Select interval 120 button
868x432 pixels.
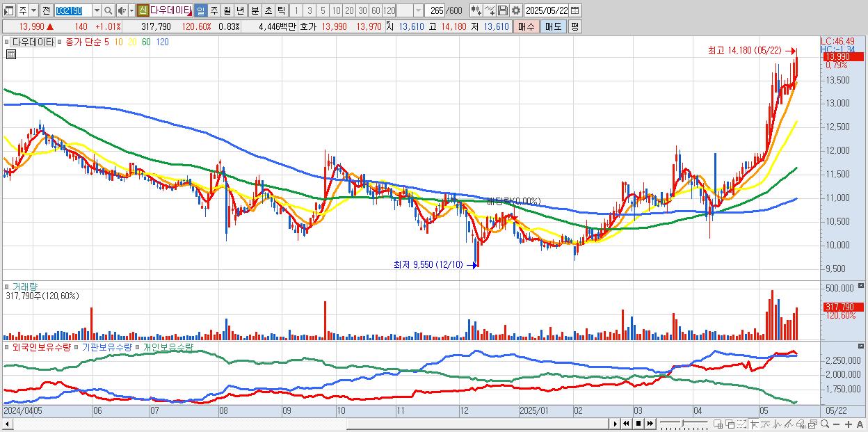click(x=389, y=10)
